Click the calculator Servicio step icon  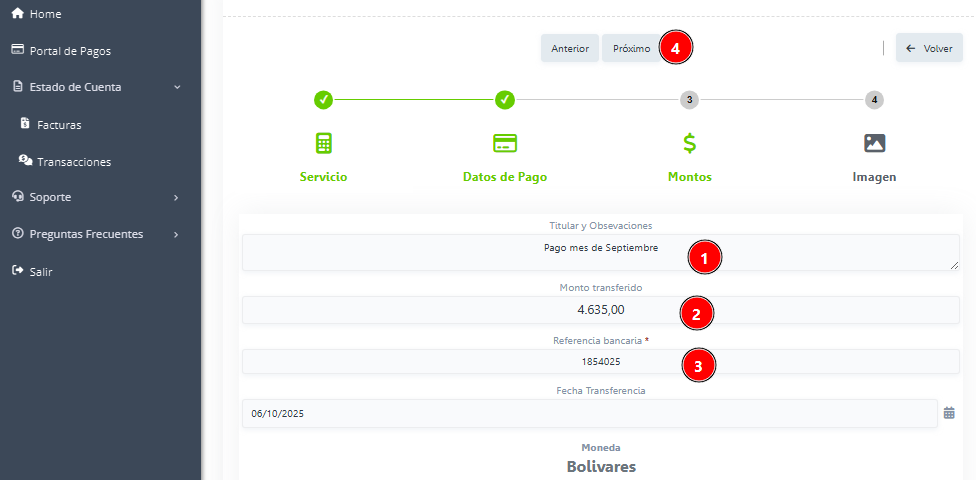click(323, 143)
